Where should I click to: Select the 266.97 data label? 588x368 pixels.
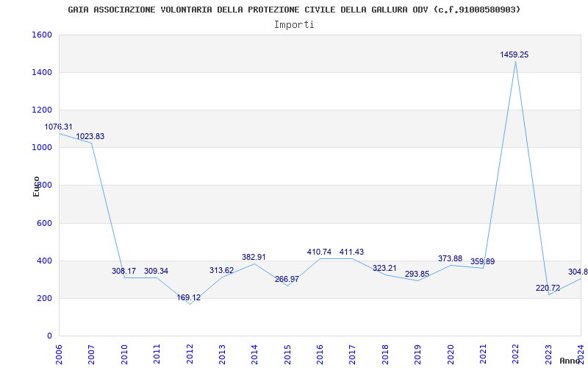pos(287,280)
